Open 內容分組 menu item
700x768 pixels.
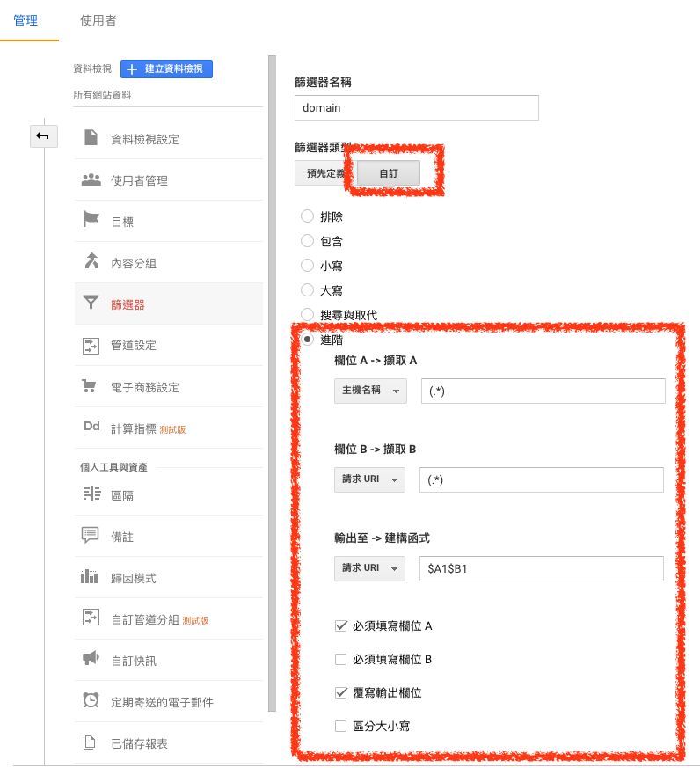point(168,263)
